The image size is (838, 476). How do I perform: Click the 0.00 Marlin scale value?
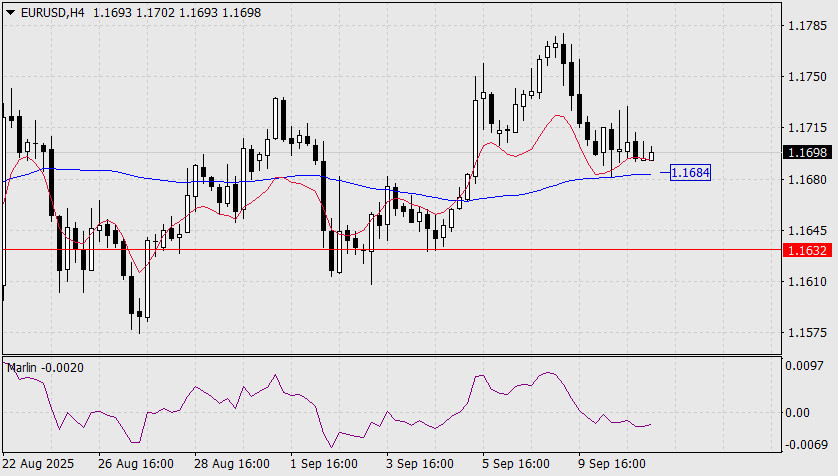pyautogui.click(x=797, y=413)
